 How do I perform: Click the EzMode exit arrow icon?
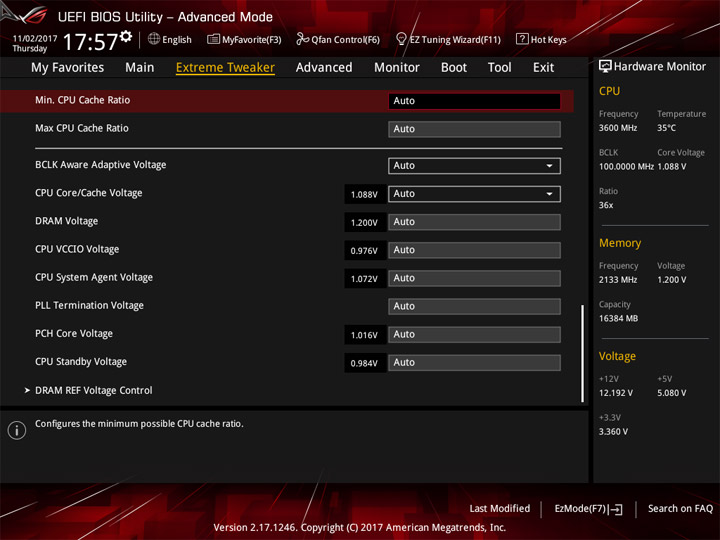click(617, 509)
